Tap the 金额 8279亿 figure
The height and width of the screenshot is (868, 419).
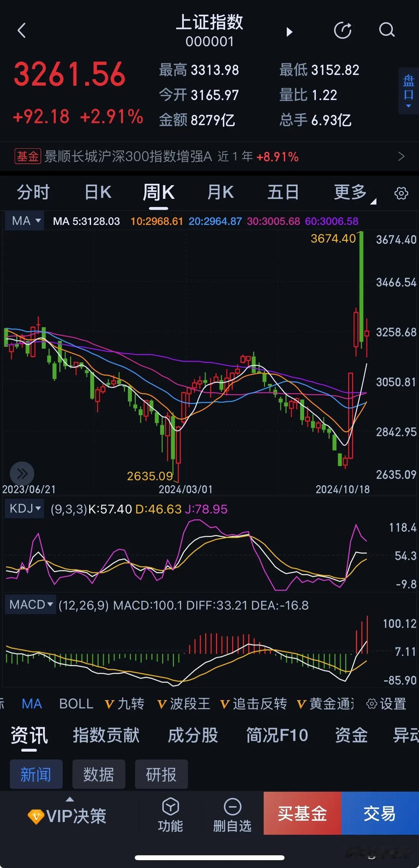pos(197,120)
